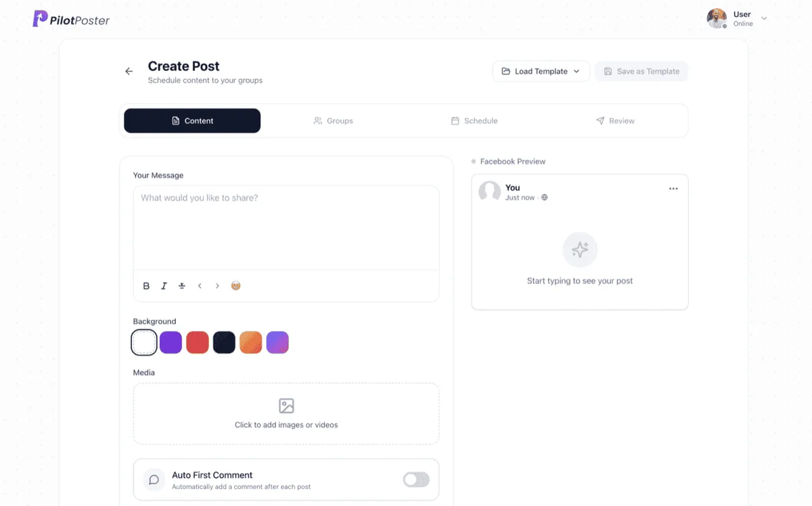This screenshot has width=812, height=506.
Task: Click the image icon in the Media box
Action: point(286,406)
